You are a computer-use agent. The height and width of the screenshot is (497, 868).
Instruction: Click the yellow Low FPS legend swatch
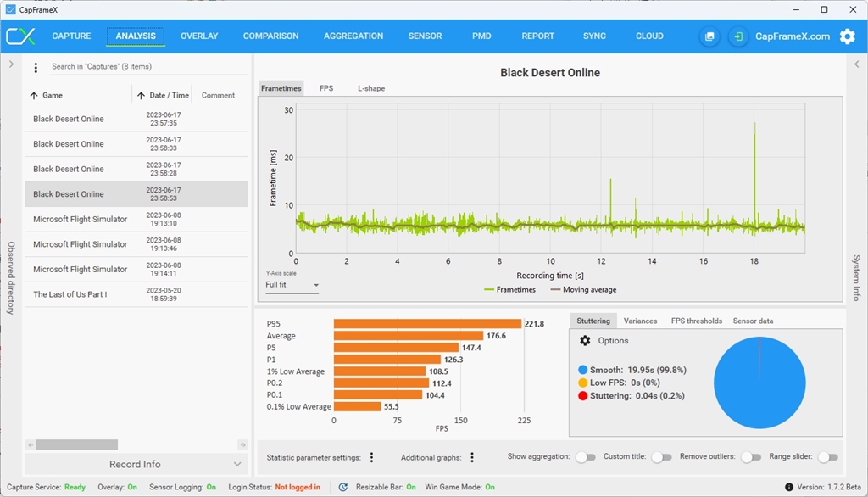pyautogui.click(x=582, y=383)
